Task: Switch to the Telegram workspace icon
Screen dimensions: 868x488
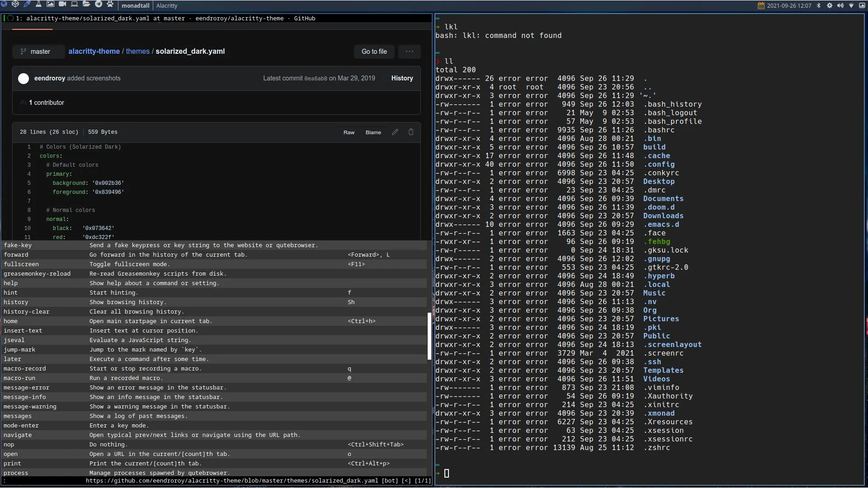Action: point(99,4)
